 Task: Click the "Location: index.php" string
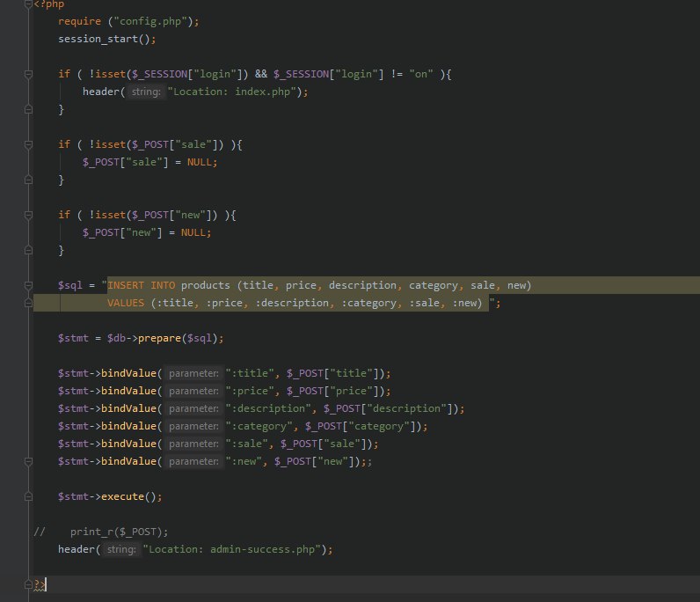coord(232,92)
